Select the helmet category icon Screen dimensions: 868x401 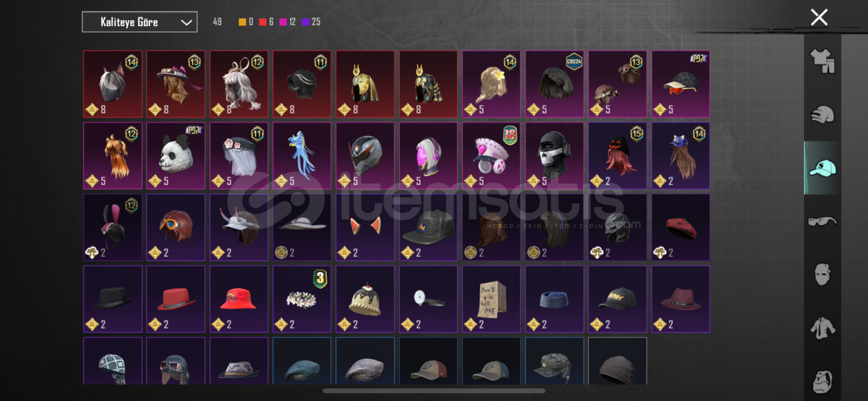pos(822,114)
